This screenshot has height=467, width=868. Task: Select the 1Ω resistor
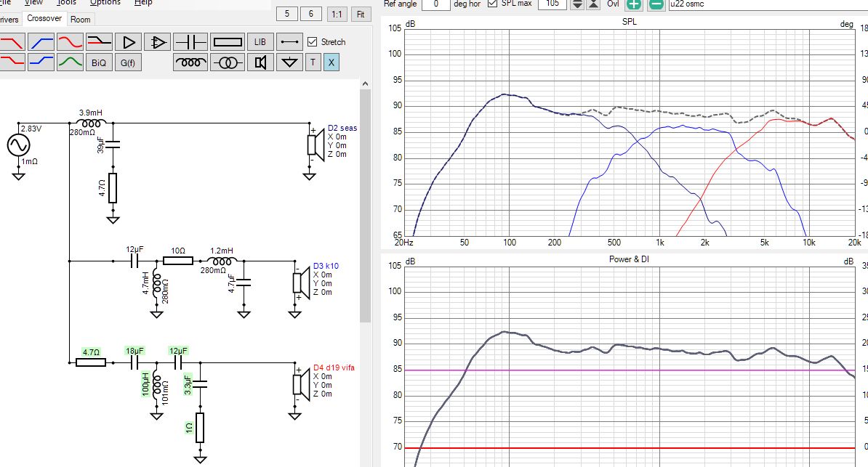[x=200, y=428]
